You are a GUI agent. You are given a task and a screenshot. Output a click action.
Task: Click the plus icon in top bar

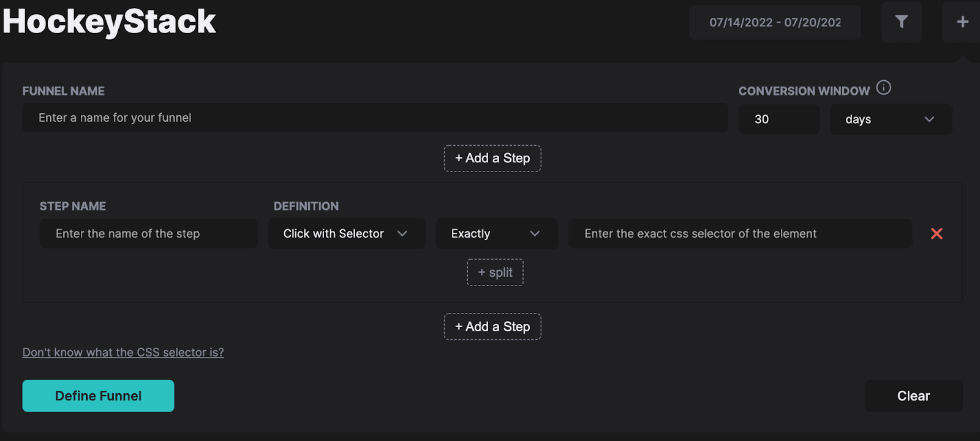tap(962, 22)
